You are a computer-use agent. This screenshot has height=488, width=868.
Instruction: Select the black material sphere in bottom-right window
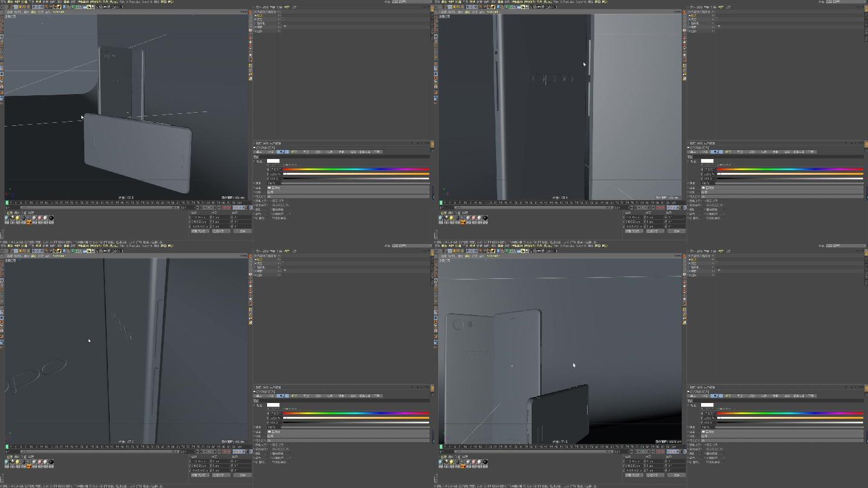pos(485,461)
